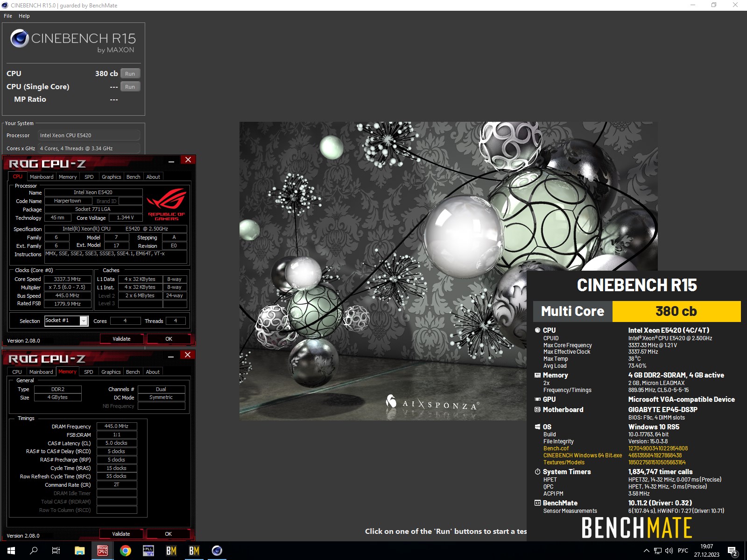747x560 pixels.
Task: Open notification center icon
Action: (x=733, y=551)
